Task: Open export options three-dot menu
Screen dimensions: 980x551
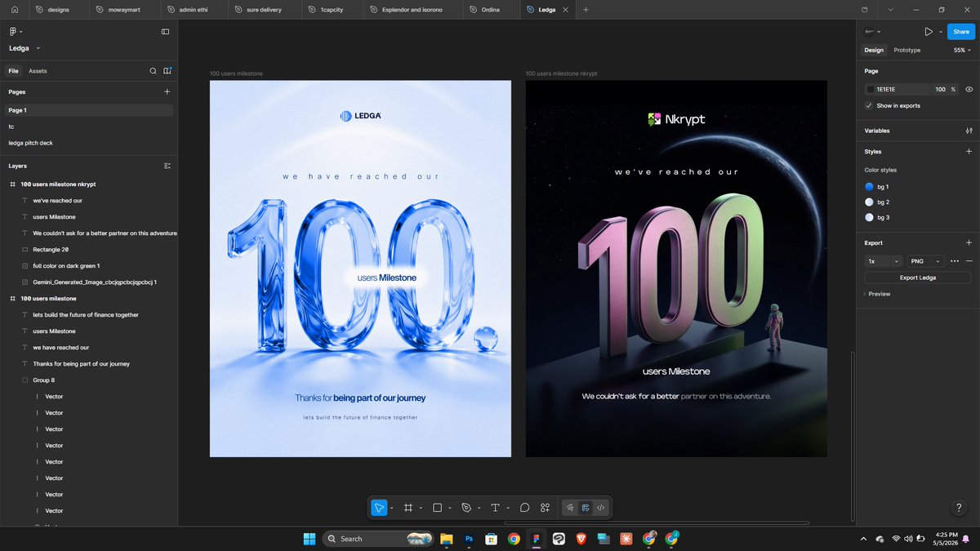Action: coord(954,261)
